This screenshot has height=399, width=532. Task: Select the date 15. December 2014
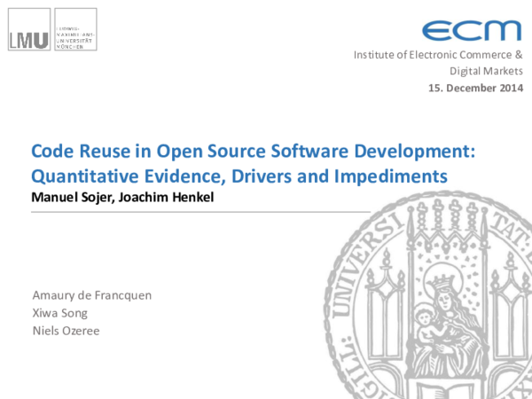pyautogui.click(x=475, y=88)
